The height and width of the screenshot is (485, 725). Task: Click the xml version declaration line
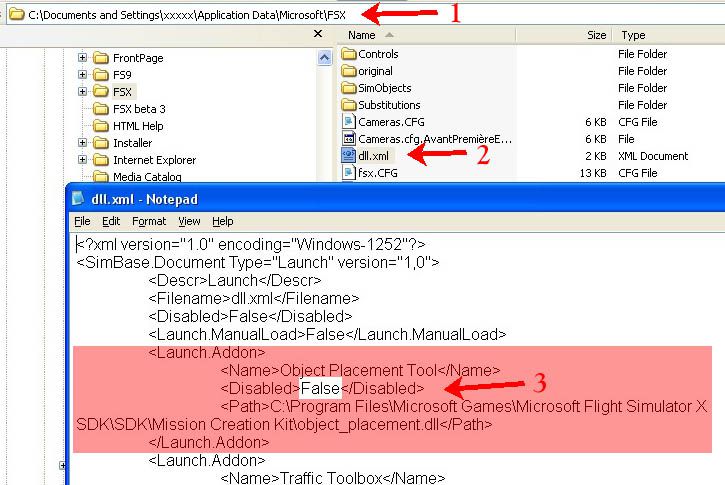point(251,244)
